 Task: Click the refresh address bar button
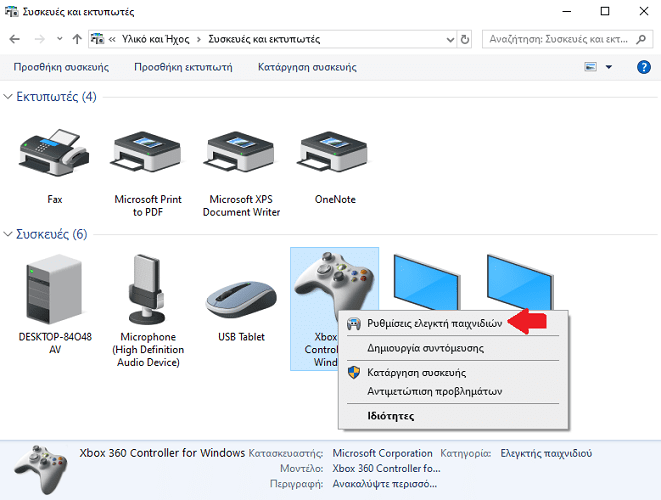[465, 39]
